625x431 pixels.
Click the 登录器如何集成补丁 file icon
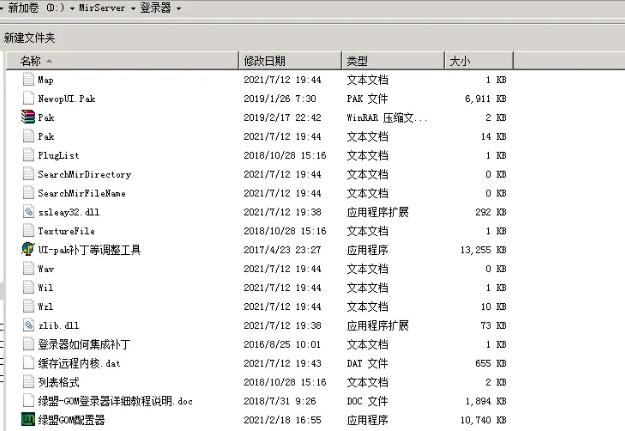pyautogui.click(x=28, y=344)
